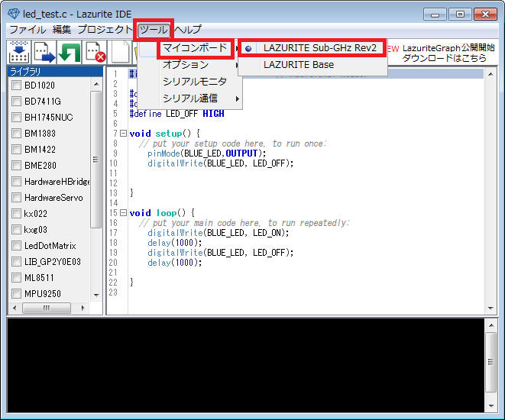Tick the kx022 library checkbox
The width and height of the screenshot is (505, 420).
pyautogui.click(x=16, y=213)
